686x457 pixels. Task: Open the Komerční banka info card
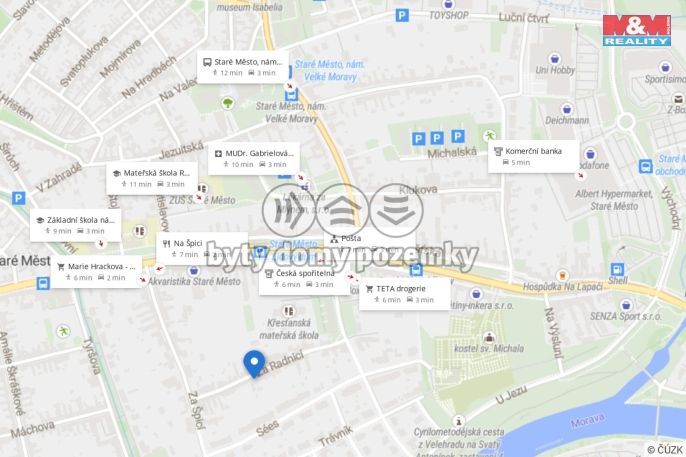coord(533,157)
